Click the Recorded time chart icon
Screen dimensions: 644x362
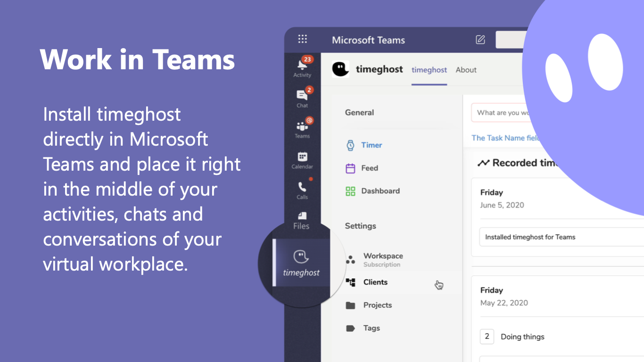483,163
